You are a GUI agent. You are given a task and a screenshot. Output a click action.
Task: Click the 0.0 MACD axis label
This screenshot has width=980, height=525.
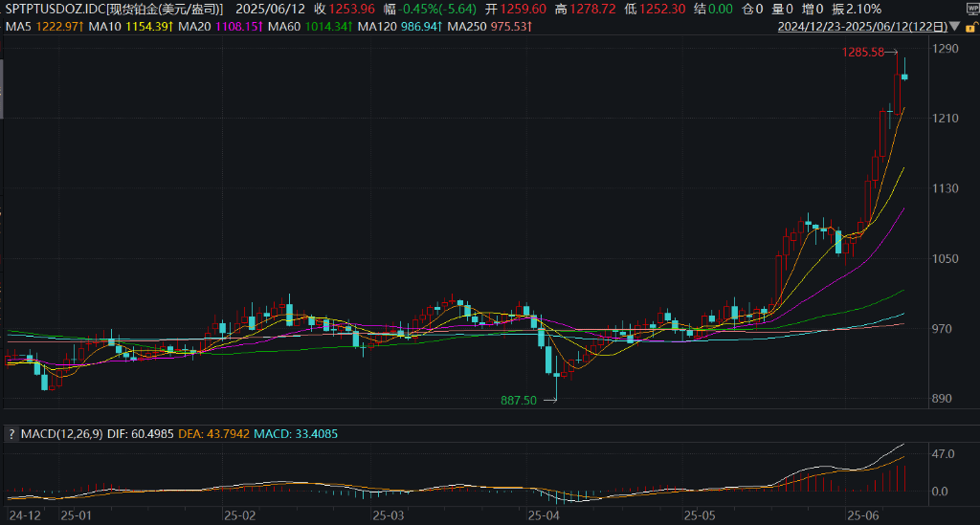940,492
